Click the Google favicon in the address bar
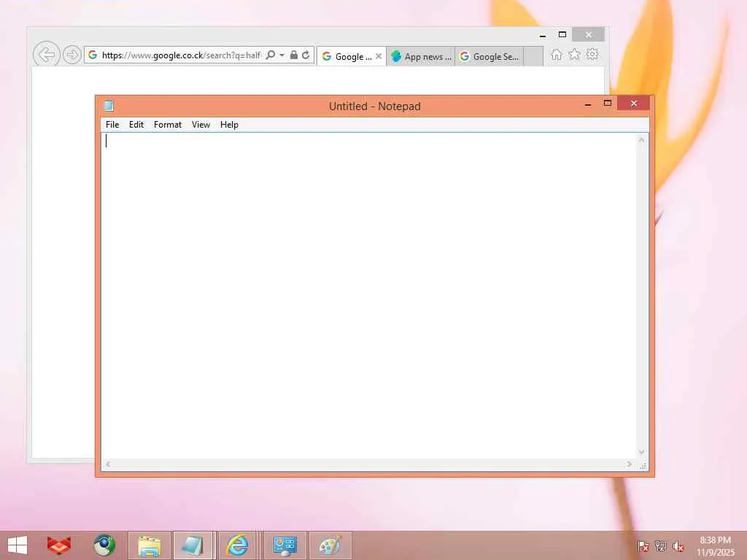 (93, 55)
